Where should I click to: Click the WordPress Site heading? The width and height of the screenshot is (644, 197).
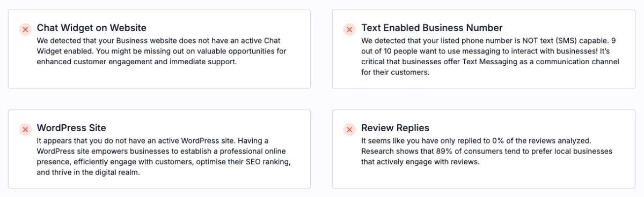(x=71, y=128)
